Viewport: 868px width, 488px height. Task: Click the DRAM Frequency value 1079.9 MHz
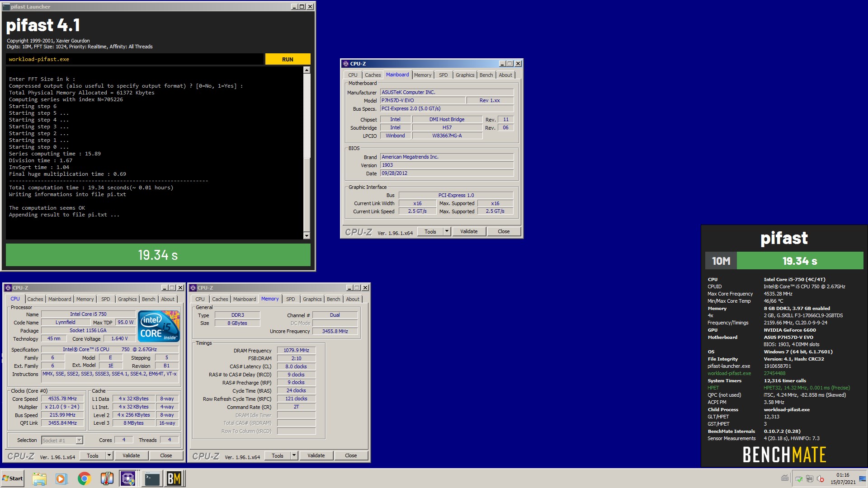click(x=296, y=350)
